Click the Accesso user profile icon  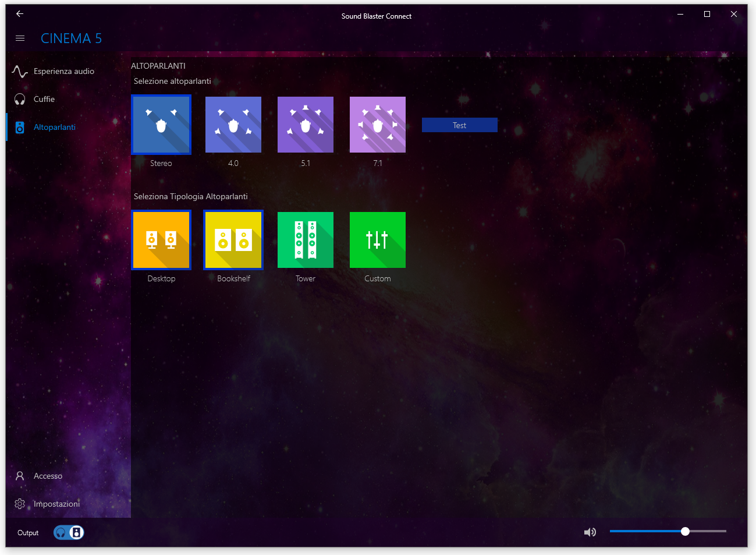pos(20,476)
